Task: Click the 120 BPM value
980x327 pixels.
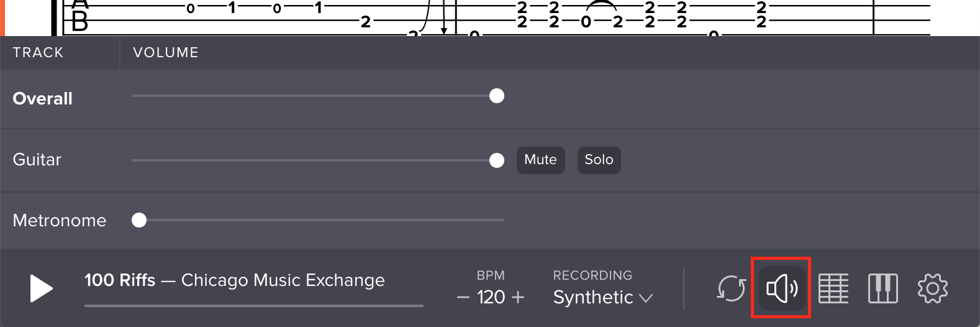Action: 491,298
